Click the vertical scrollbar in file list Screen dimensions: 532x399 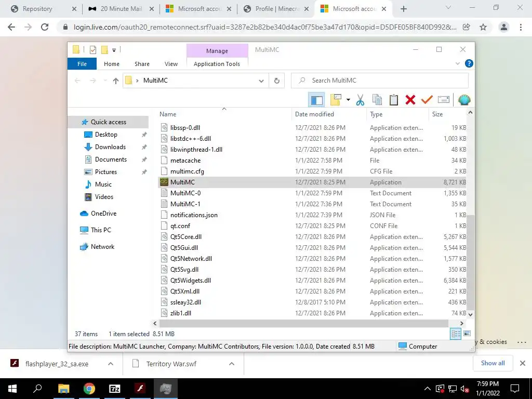470,262
